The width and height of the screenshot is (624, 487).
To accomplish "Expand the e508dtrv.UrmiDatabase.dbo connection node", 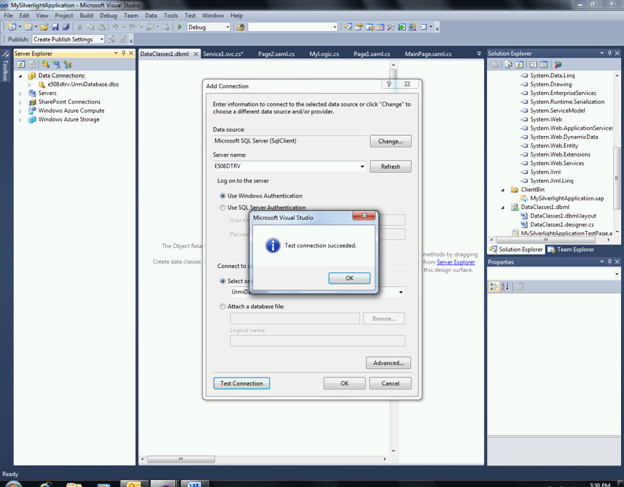I will point(29,84).
